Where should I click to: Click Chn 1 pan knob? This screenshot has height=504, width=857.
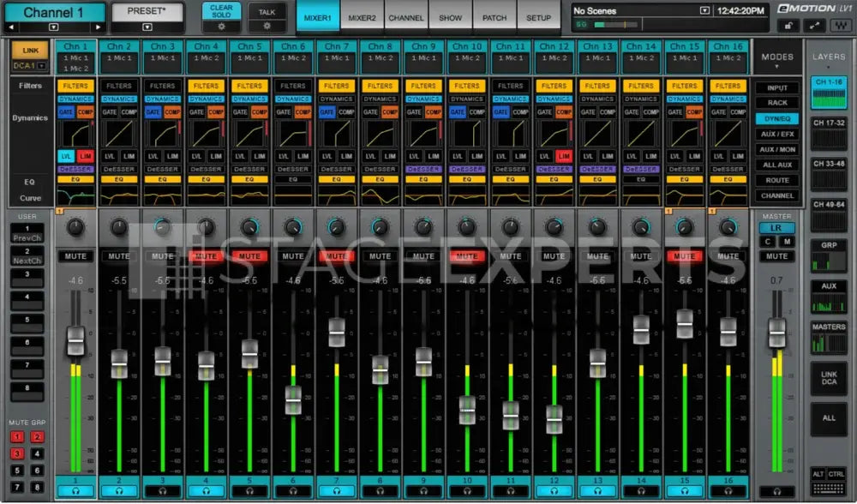coord(75,227)
